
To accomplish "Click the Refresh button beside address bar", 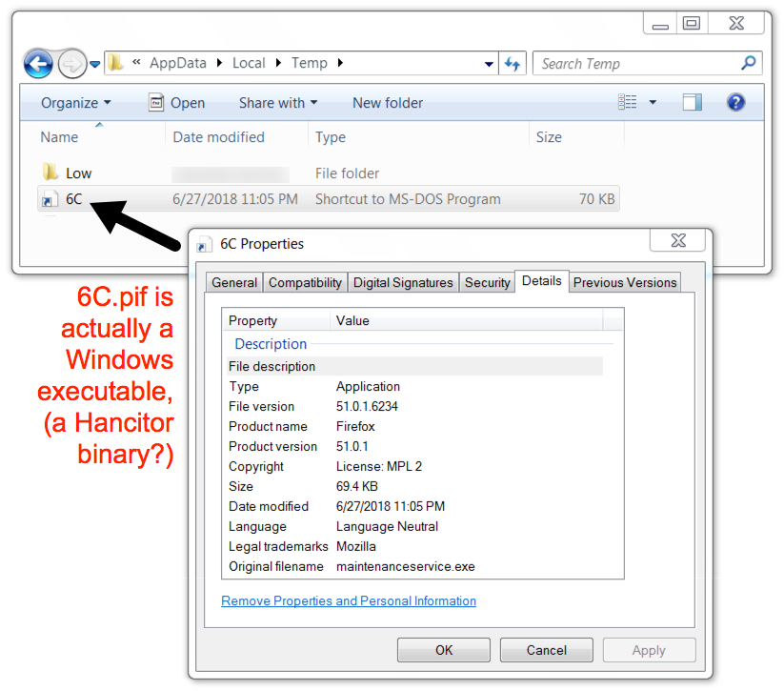I will tap(513, 64).
